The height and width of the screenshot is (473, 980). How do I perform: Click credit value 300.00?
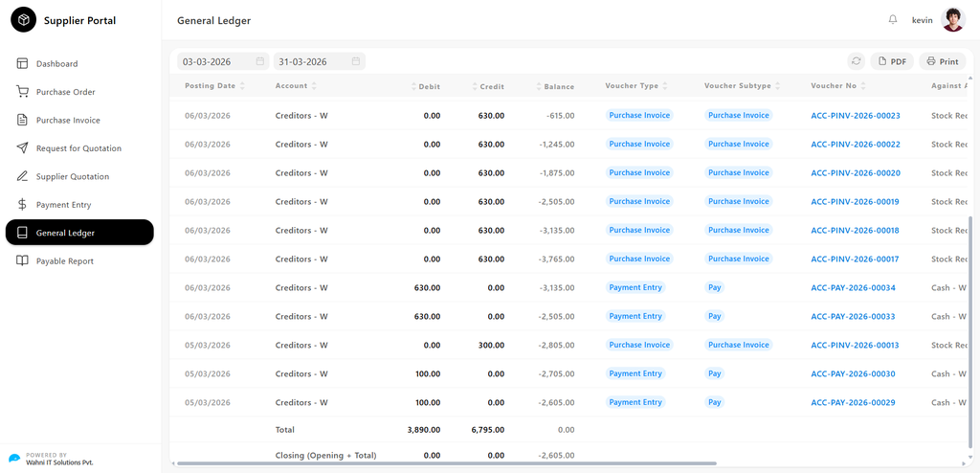point(492,346)
